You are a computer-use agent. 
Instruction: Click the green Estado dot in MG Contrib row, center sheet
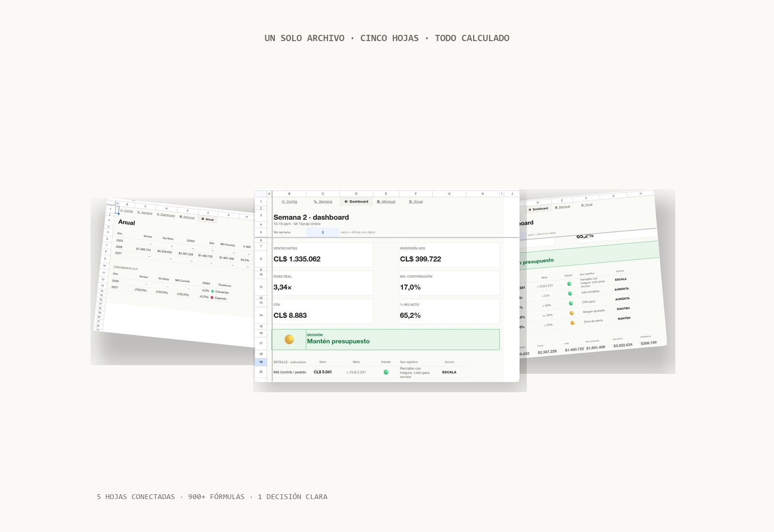tap(386, 372)
